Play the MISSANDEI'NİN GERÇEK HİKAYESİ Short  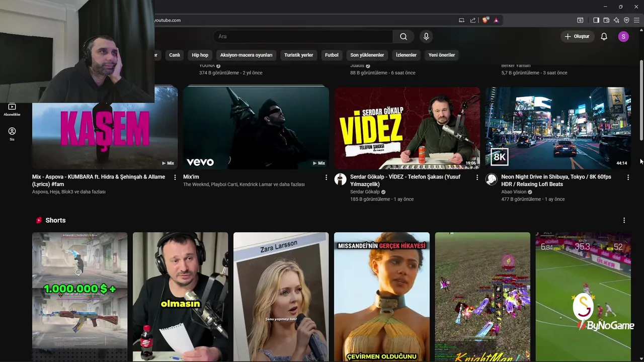click(382, 297)
